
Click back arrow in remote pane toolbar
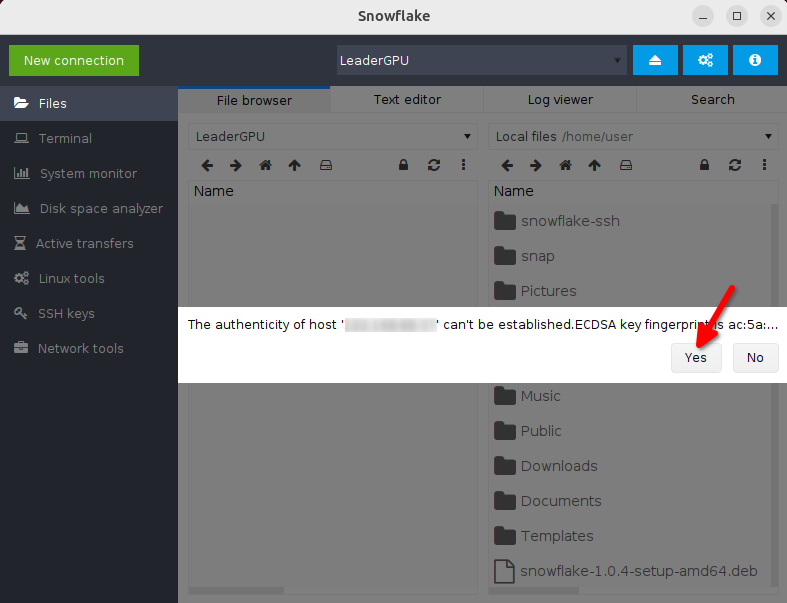tap(207, 165)
